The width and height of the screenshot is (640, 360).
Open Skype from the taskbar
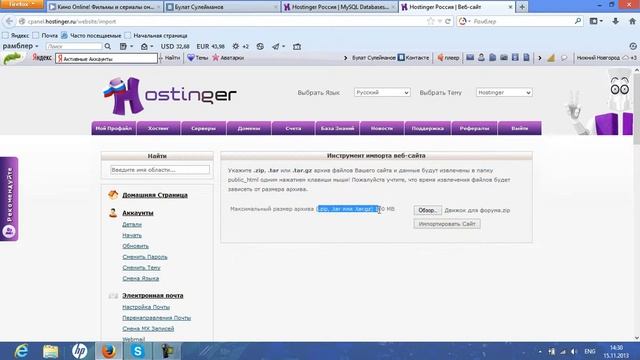pyautogui.click(x=138, y=351)
